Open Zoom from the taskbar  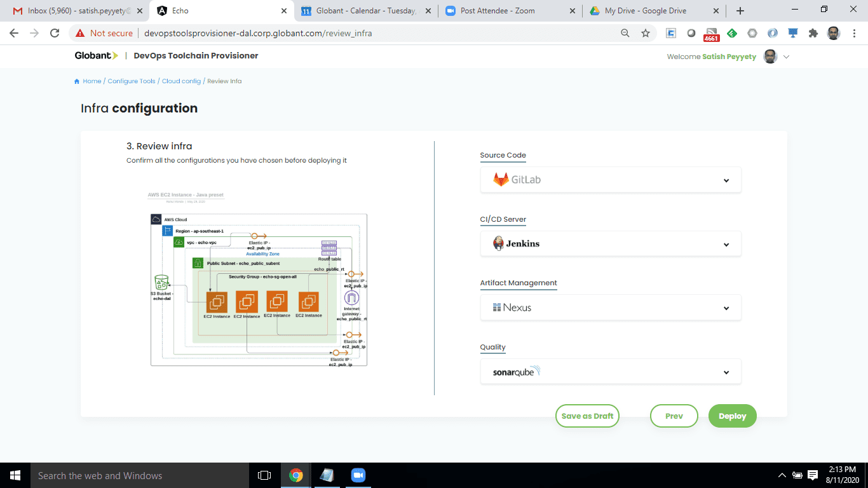(358, 475)
